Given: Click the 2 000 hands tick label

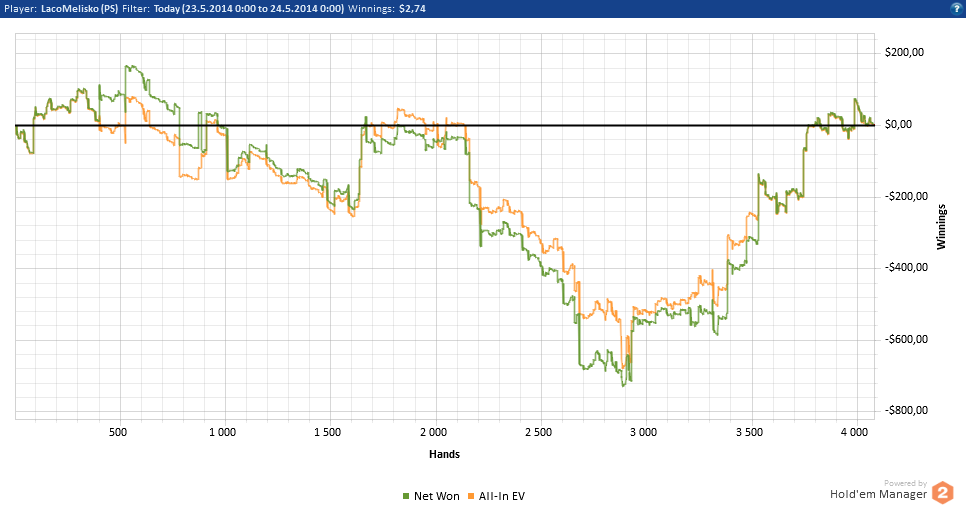Looking at the screenshot, I should [x=434, y=433].
